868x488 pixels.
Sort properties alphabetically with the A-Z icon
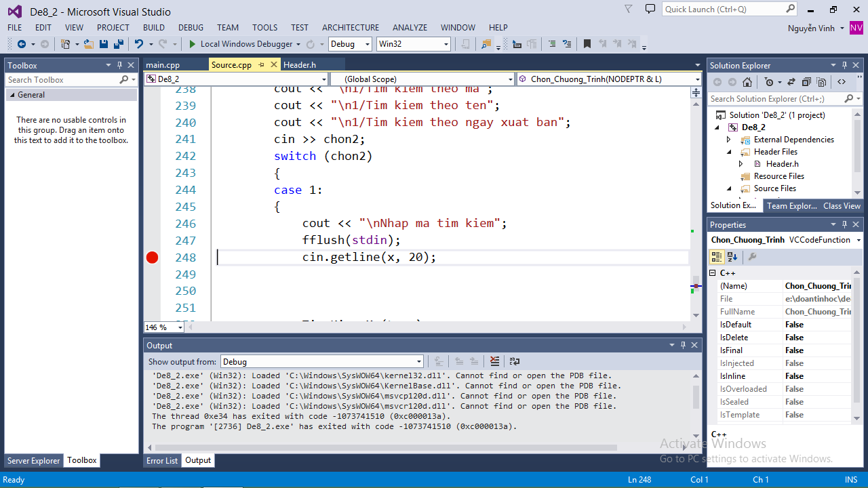(732, 257)
